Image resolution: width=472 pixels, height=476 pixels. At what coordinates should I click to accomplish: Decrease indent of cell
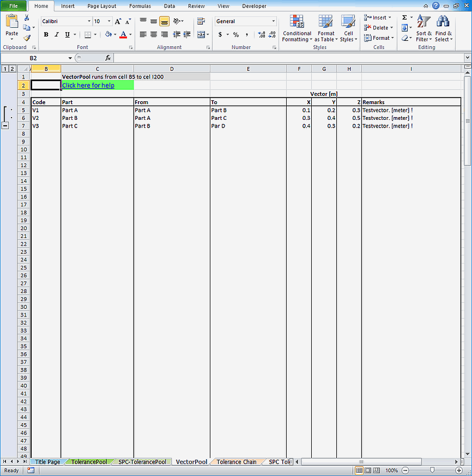tap(177, 35)
